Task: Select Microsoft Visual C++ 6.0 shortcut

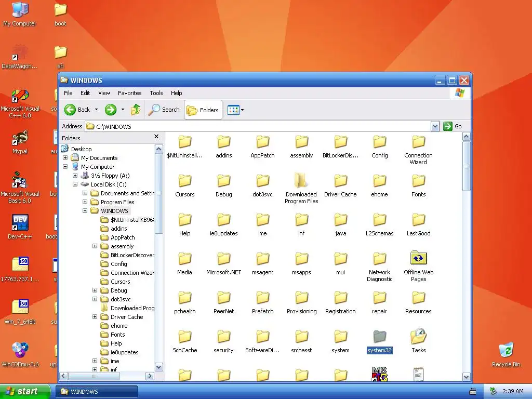Action: point(20,103)
